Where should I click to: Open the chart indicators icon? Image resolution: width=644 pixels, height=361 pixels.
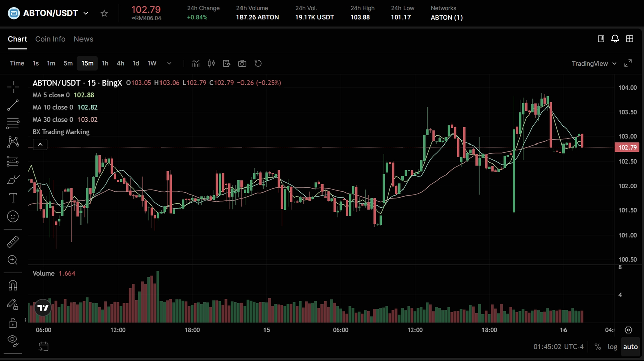pos(196,63)
